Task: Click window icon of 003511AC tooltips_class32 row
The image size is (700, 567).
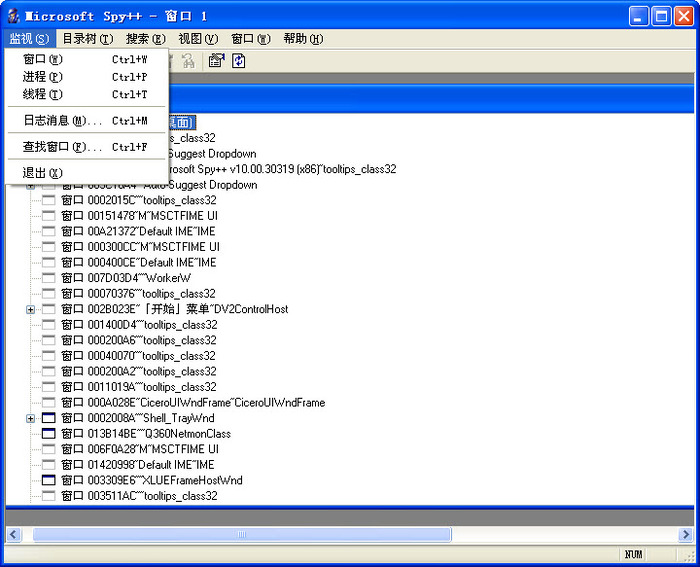Action: (x=49, y=496)
